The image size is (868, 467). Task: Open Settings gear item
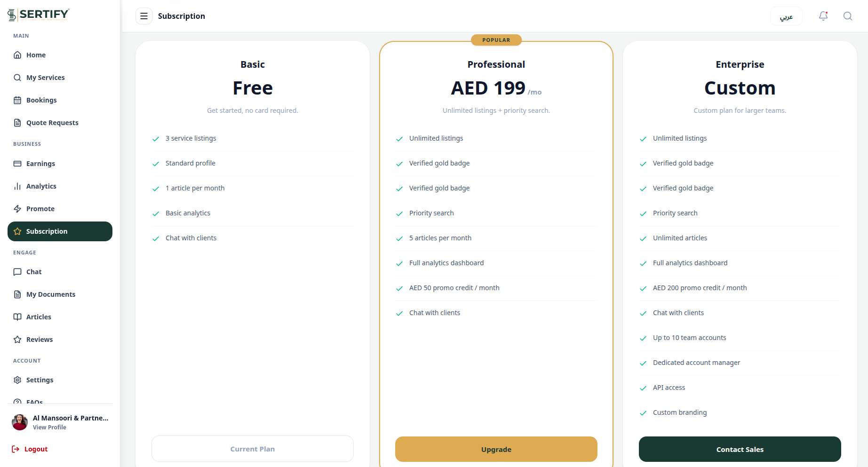point(60,380)
